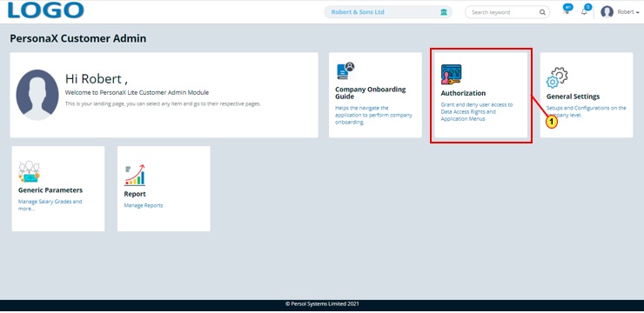Click the company bank building icon
The height and width of the screenshot is (313, 644).
[x=444, y=12]
